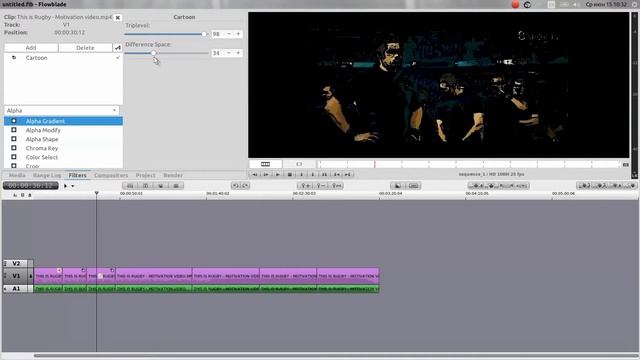Click the Triplevel value field showing 98
The image size is (640, 360).
217,34
